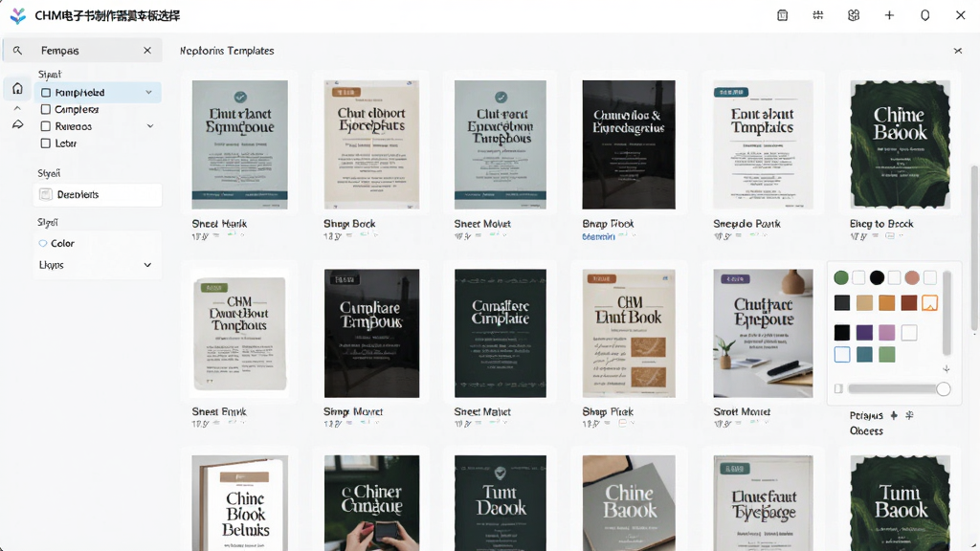Pick the rust brown square swatch
This screenshot has width=980, height=551.
pos(909,303)
